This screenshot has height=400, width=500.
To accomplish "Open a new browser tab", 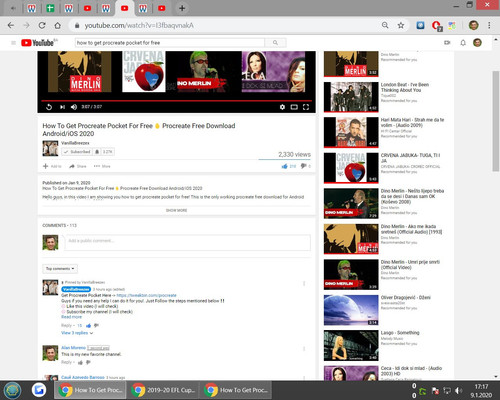I will (x=182, y=8).
